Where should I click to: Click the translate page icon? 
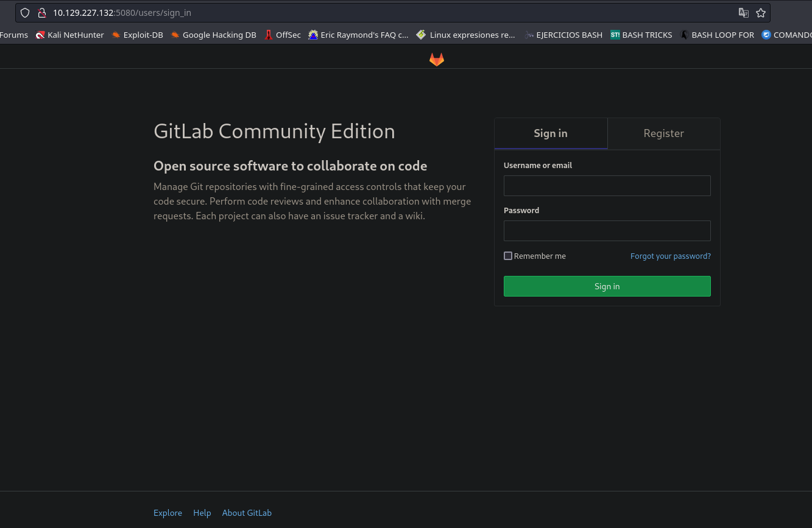coord(744,13)
